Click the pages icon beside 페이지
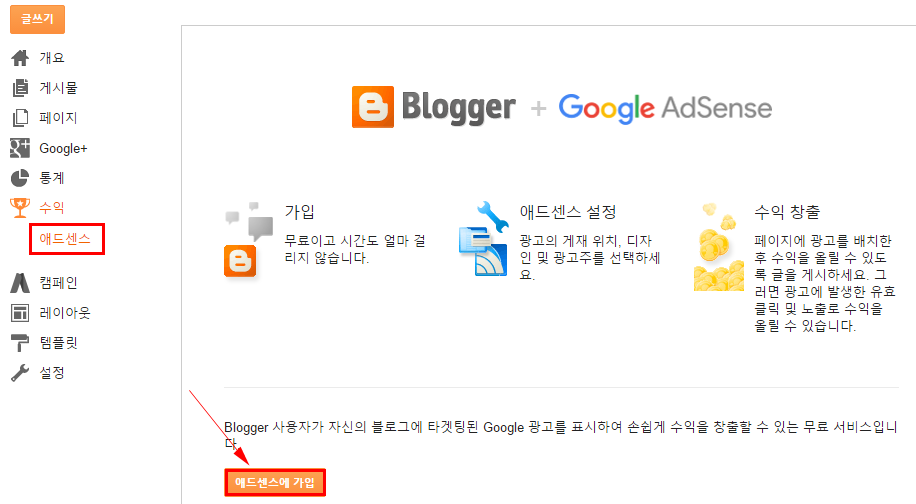 click(x=20, y=118)
